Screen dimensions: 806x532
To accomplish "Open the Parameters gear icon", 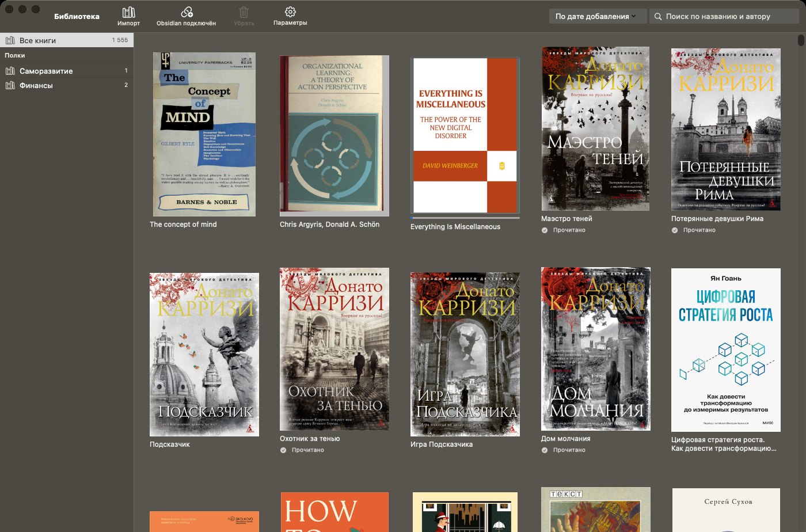I will coord(290,12).
